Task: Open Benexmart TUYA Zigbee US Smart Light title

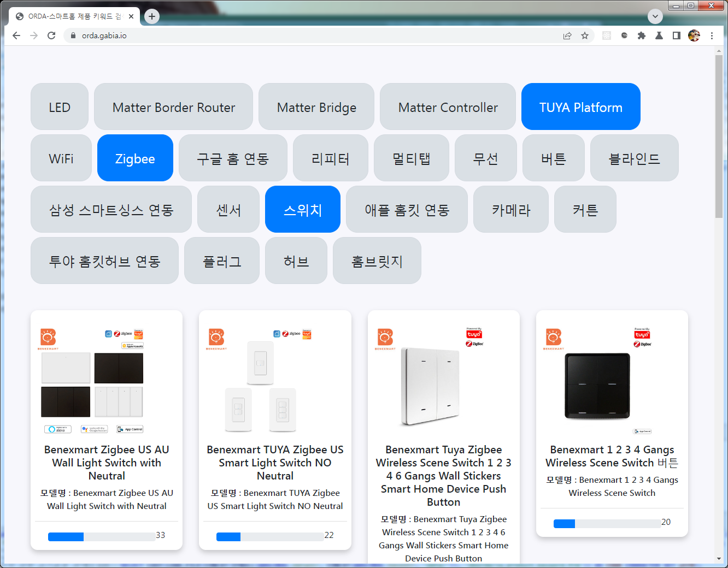Action: pyautogui.click(x=275, y=463)
